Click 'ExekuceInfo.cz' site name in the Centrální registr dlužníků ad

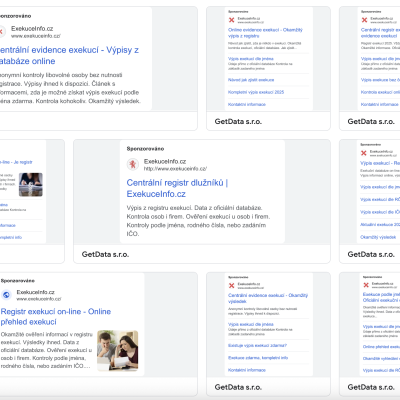(165, 161)
